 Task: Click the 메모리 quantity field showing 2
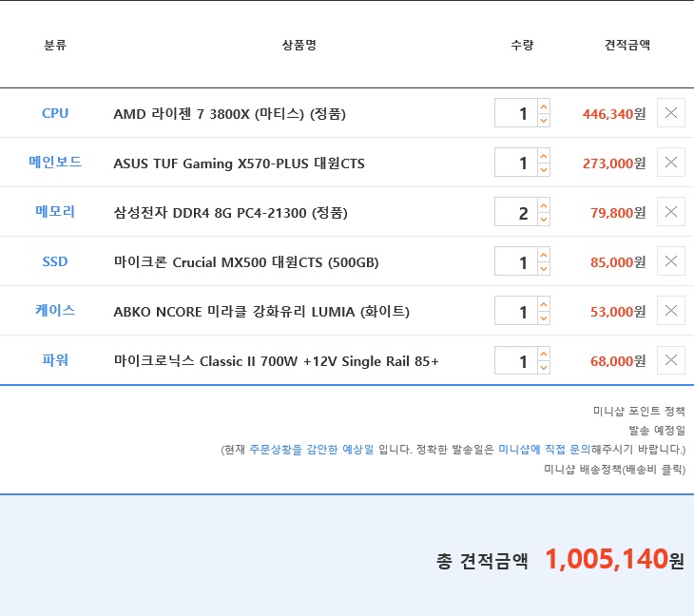[516, 212]
